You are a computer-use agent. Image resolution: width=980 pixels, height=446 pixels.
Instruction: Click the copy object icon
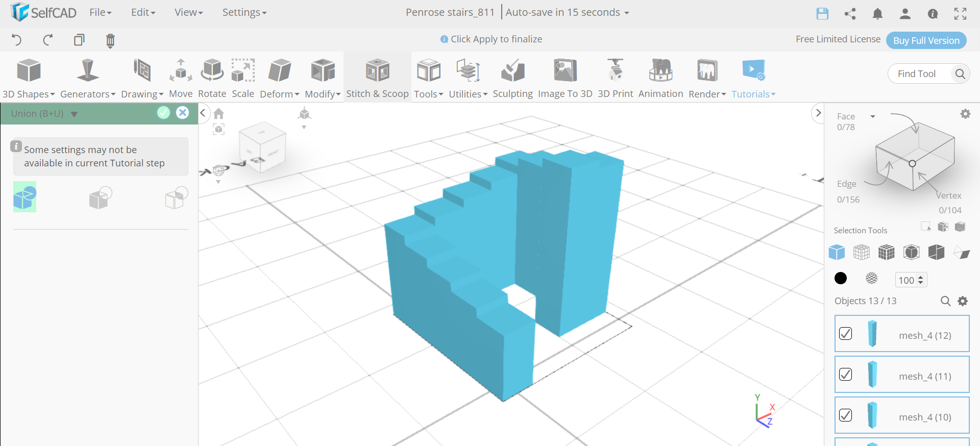79,40
